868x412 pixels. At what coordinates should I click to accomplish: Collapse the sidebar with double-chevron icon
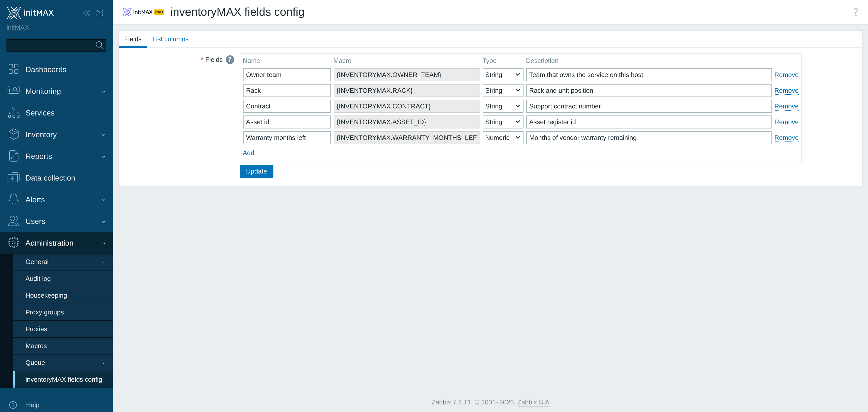tap(87, 13)
